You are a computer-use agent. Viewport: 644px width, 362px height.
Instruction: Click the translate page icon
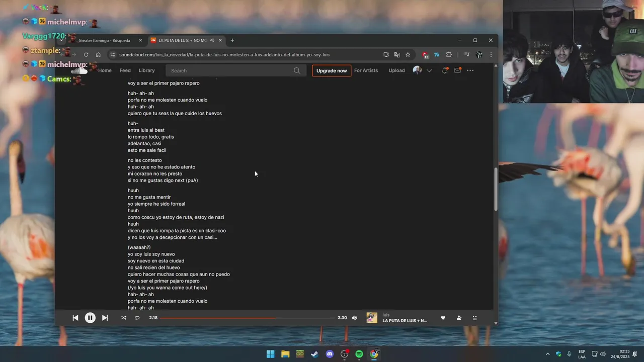397,55
